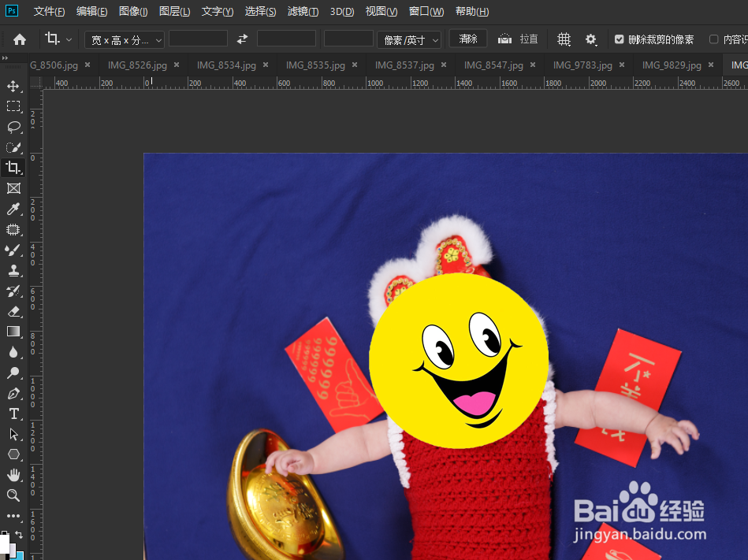Open the 编辑(E) menu
748x560 pixels.
91,12
